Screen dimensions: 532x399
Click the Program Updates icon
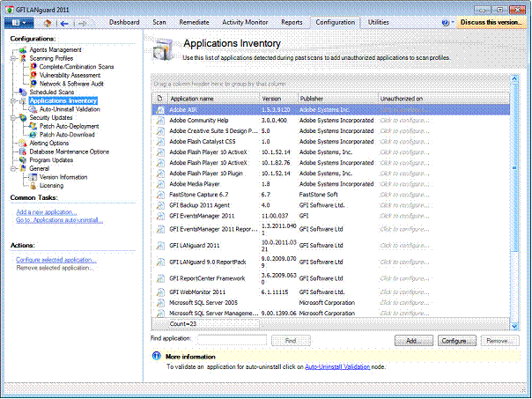pos(23,160)
